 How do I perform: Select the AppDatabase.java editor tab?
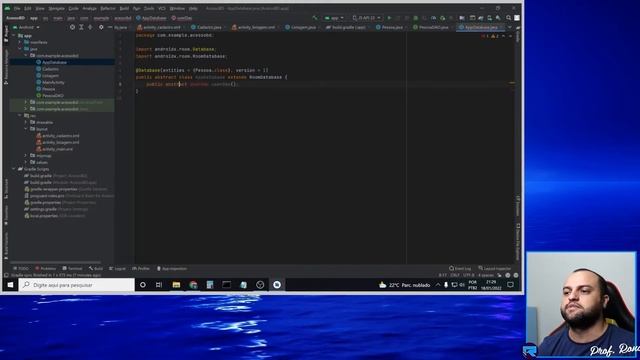[x=480, y=27]
